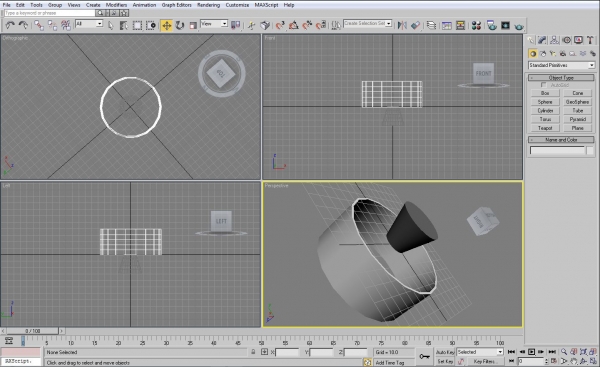The height and width of the screenshot is (367, 600).
Task: Activate the Select and Rotate tool
Action: [x=180, y=25]
